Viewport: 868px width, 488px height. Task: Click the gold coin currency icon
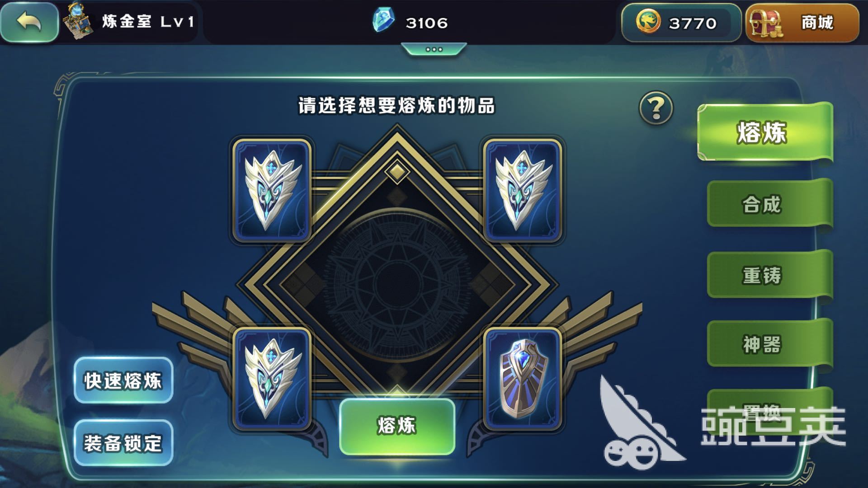click(648, 21)
